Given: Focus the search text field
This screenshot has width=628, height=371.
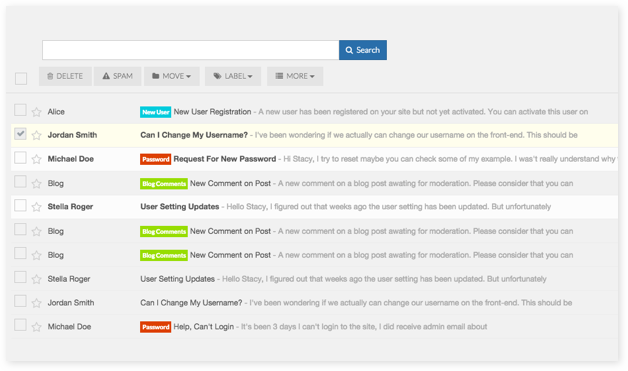Looking at the screenshot, I should pyautogui.click(x=191, y=50).
